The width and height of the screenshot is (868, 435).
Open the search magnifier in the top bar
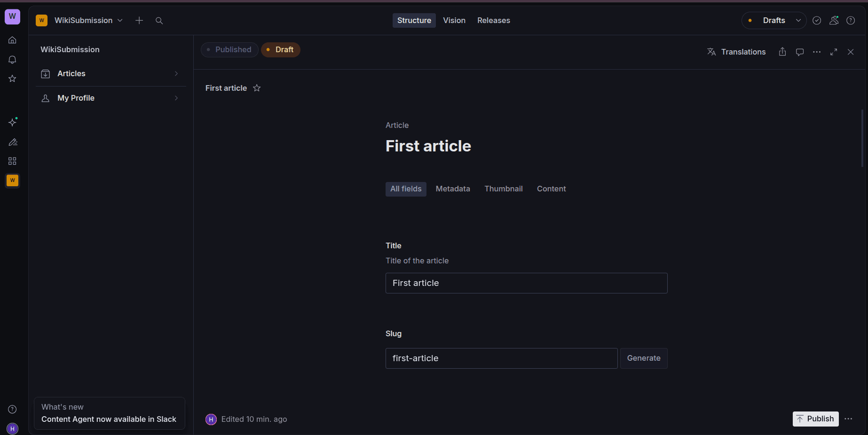coord(159,20)
